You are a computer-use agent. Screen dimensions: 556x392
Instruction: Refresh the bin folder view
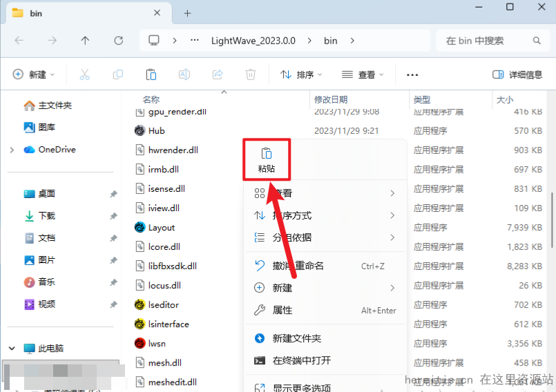[118, 41]
